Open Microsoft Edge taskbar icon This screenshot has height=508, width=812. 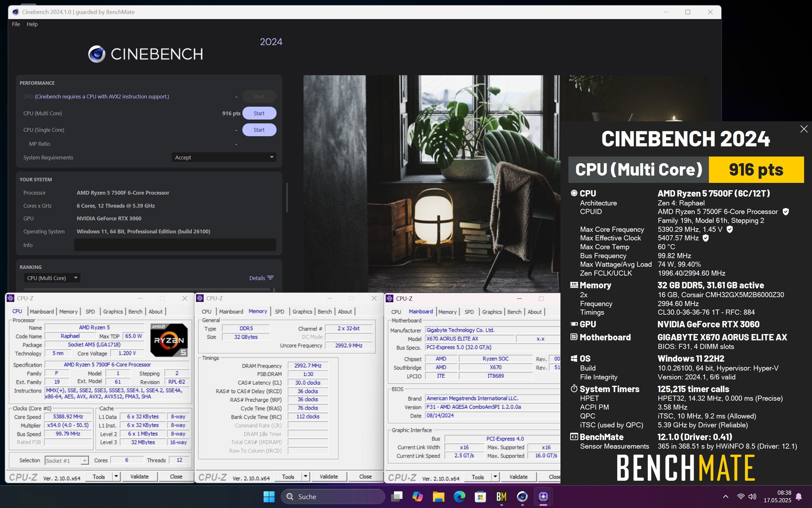point(459,496)
